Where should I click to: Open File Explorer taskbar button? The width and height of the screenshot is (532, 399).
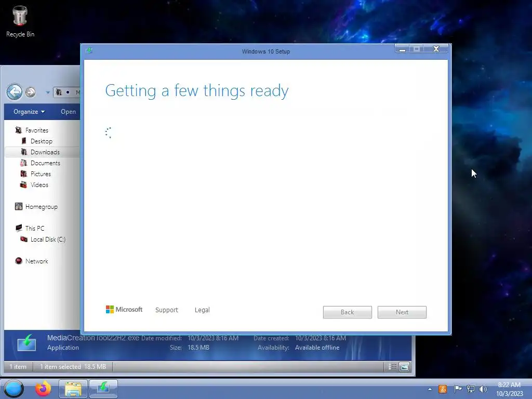coord(73,389)
